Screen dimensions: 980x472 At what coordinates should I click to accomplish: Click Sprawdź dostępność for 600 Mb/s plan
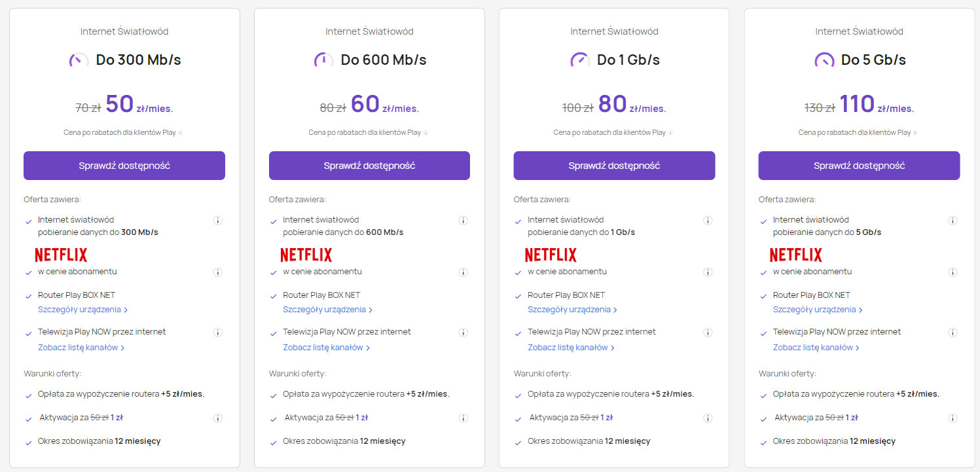coord(369,166)
